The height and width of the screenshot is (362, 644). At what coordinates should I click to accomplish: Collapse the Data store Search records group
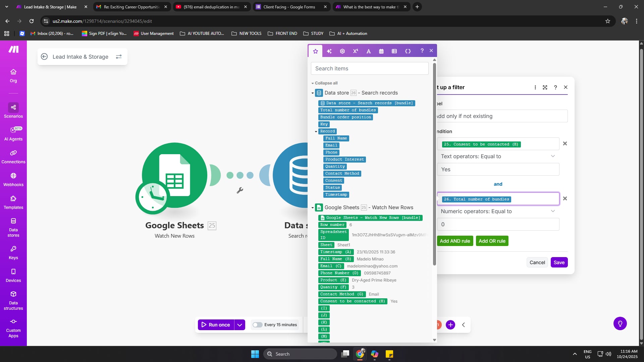coord(313,93)
